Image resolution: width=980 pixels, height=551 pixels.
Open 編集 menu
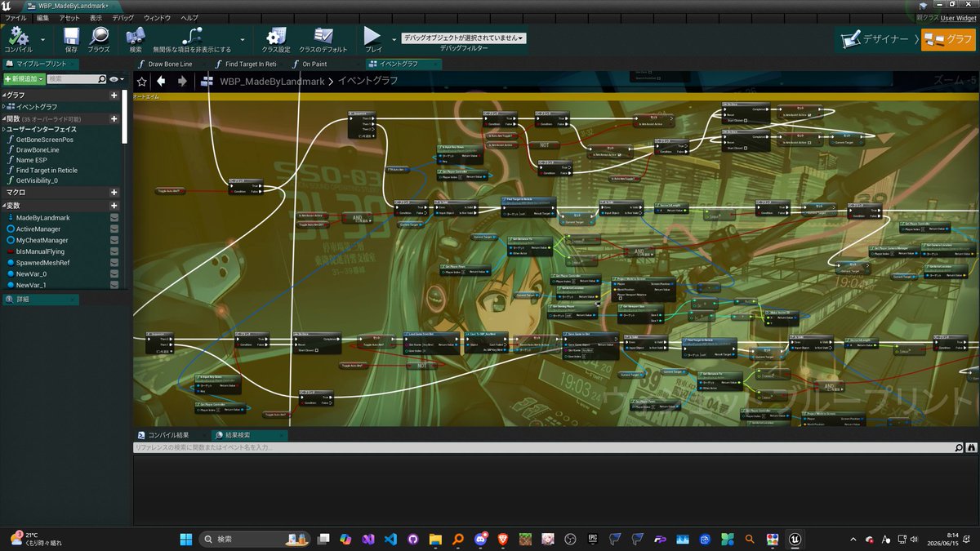pos(42,17)
